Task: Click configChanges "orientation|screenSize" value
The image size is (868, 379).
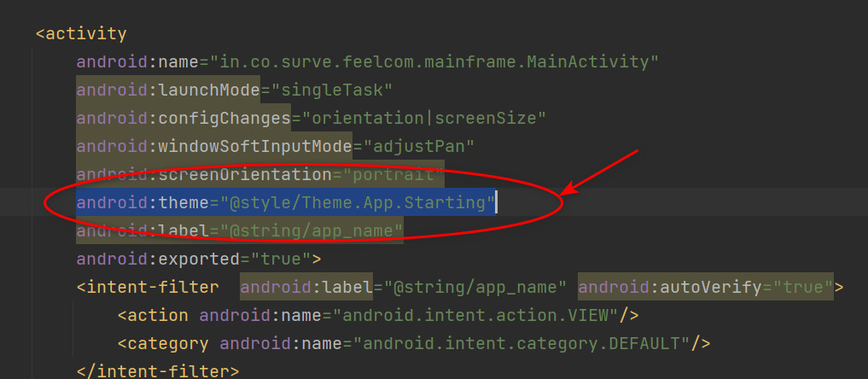Action: click(423, 119)
